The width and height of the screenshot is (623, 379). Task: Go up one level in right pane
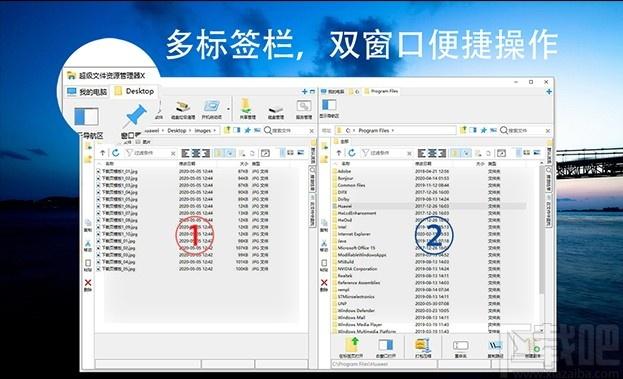pos(339,153)
